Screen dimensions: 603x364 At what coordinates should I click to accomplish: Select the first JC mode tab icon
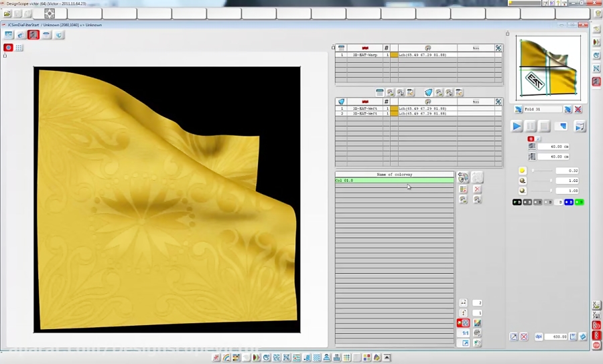point(9,35)
